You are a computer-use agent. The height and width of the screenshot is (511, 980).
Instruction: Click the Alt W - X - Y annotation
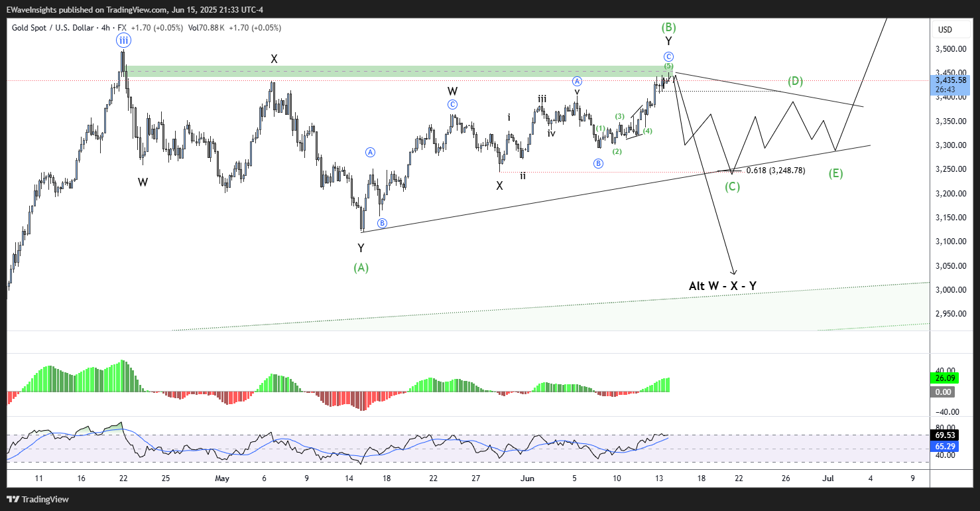point(723,286)
